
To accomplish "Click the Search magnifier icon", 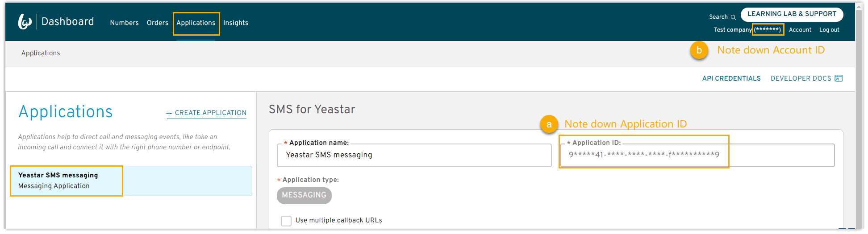I will [x=733, y=17].
